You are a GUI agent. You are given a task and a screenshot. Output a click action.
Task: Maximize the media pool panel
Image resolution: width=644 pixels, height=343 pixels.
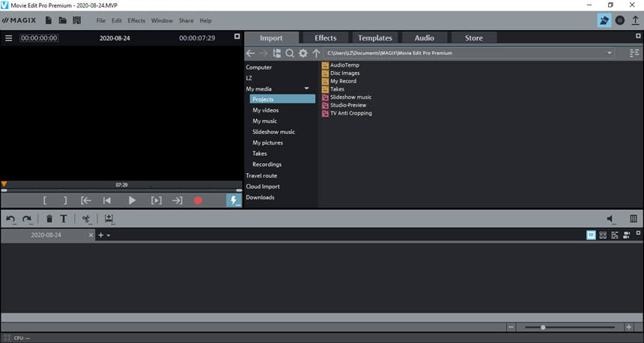click(x=638, y=36)
